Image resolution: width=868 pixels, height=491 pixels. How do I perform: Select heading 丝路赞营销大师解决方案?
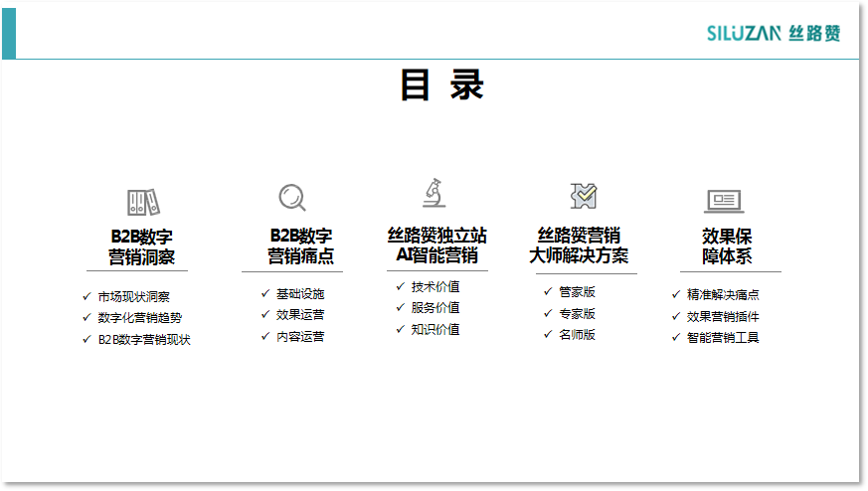point(579,245)
